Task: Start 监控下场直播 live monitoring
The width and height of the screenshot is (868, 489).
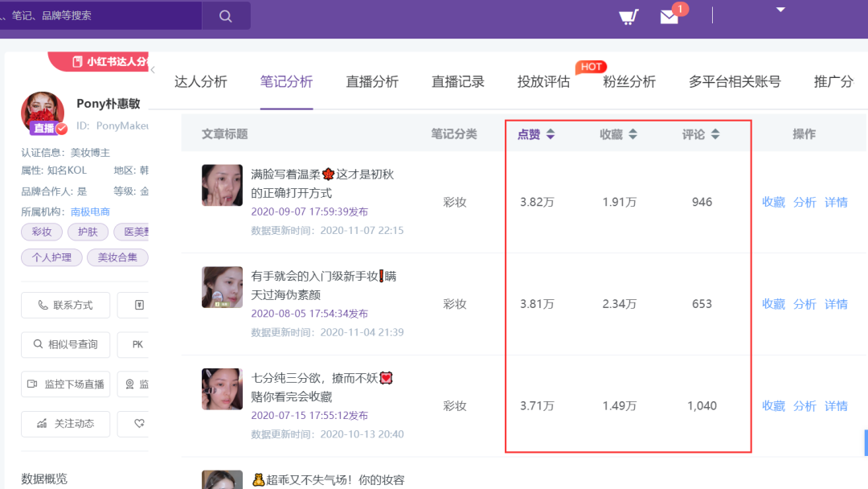Action: pyautogui.click(x=65, y=384)
